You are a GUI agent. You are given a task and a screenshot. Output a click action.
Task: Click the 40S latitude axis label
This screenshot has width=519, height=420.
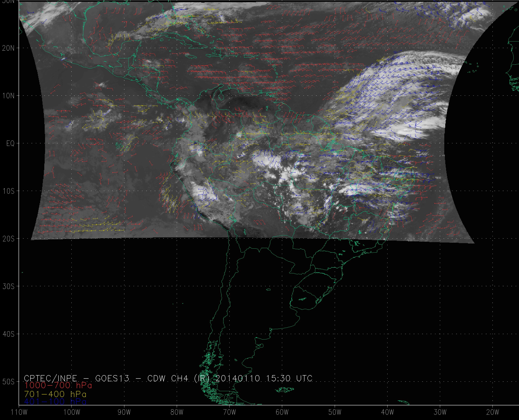coord(8,334)
